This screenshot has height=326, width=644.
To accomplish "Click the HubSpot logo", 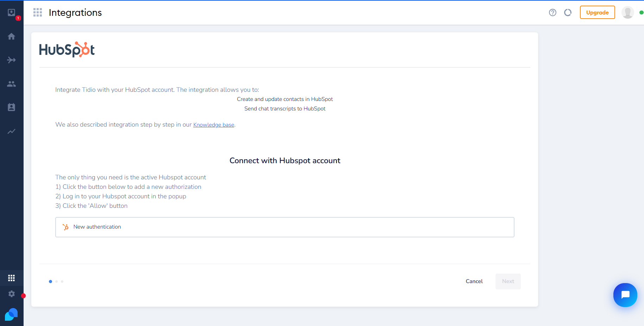I will [67, 50].
